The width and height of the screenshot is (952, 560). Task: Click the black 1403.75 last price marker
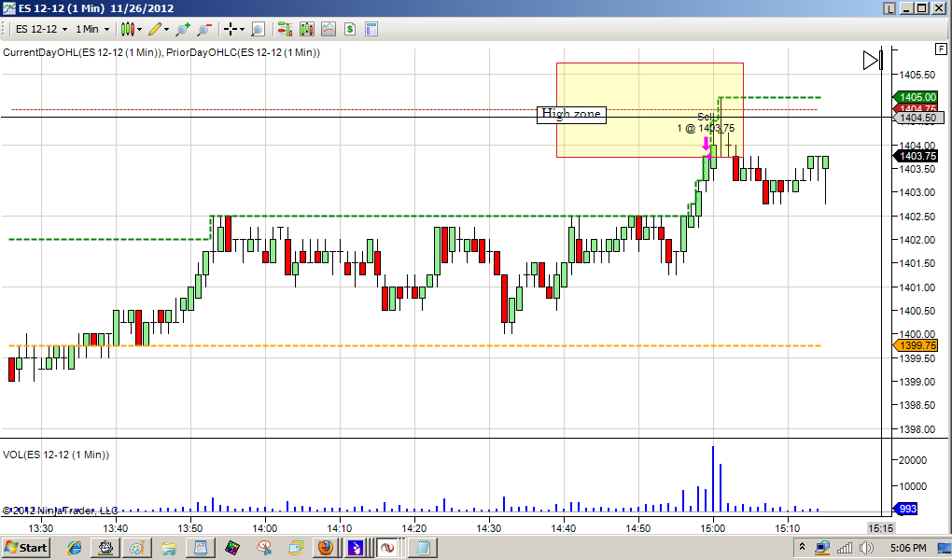click(916, 156)
